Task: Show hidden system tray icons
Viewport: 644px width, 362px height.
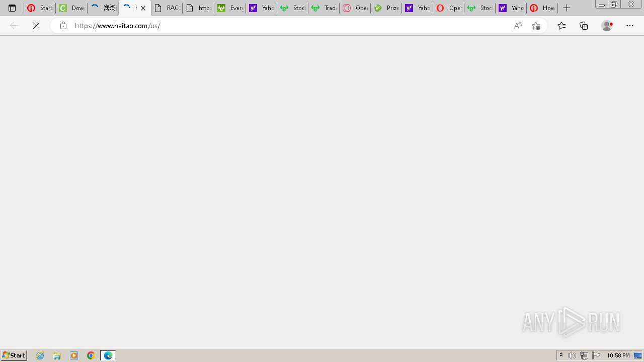Action: (561, 355)
